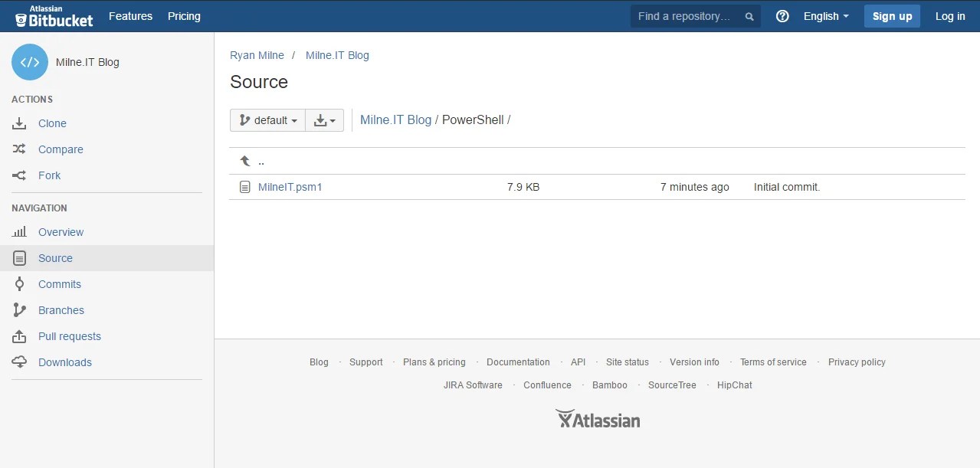Open the Pricing menu item
This screenshot has width=980, height=468.
184,16
